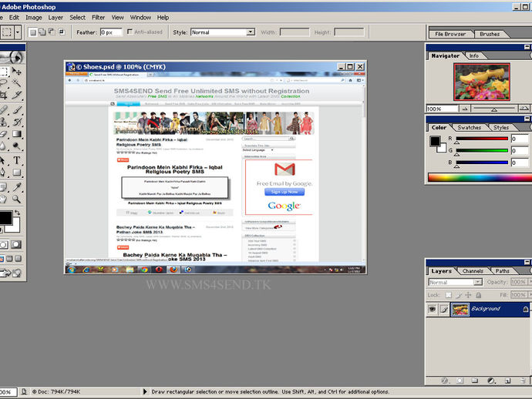The height and width of the screenshot is (399, 532).
Task: Open the Brushes palette tab
Action: pos(490,34)
